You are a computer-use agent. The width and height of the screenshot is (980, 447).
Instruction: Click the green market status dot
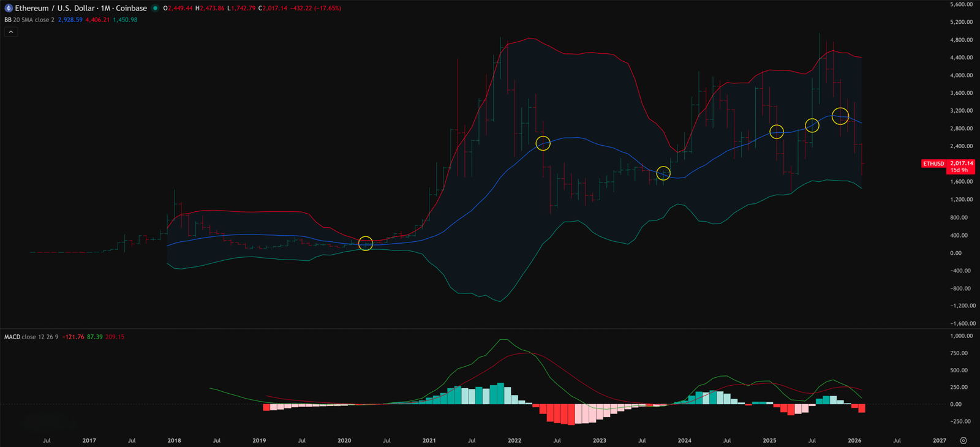[x=156, y=9]
